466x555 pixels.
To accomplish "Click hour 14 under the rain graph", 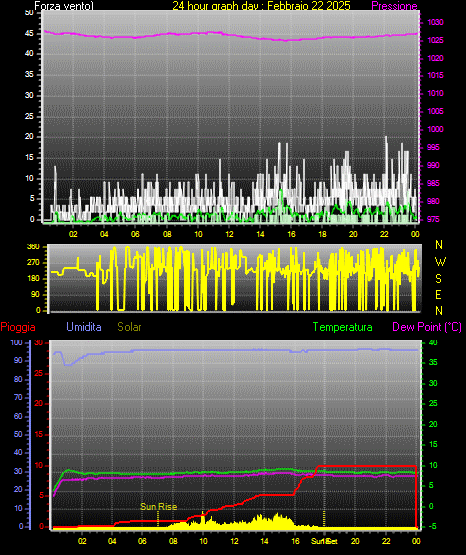I will click(x=264, y=541).
